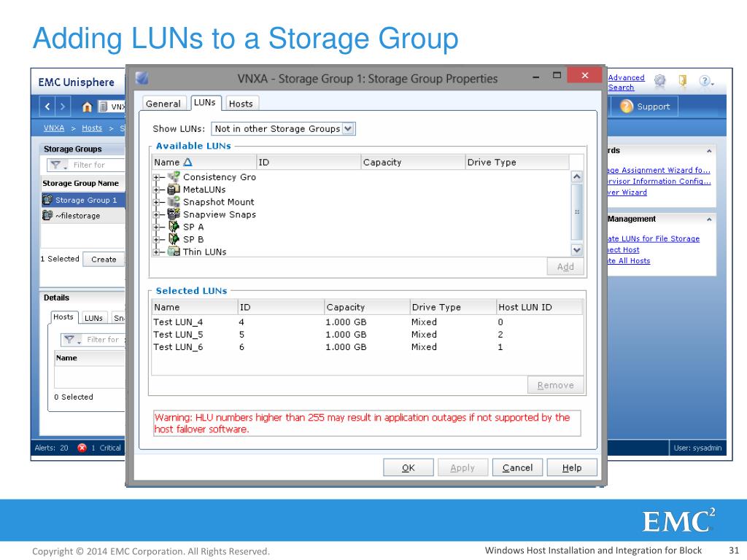Viewport: 747px width, 560px height.
Task: Click the yellow bookmark icon in Unisphere header
Action: [x=683, y=81]
